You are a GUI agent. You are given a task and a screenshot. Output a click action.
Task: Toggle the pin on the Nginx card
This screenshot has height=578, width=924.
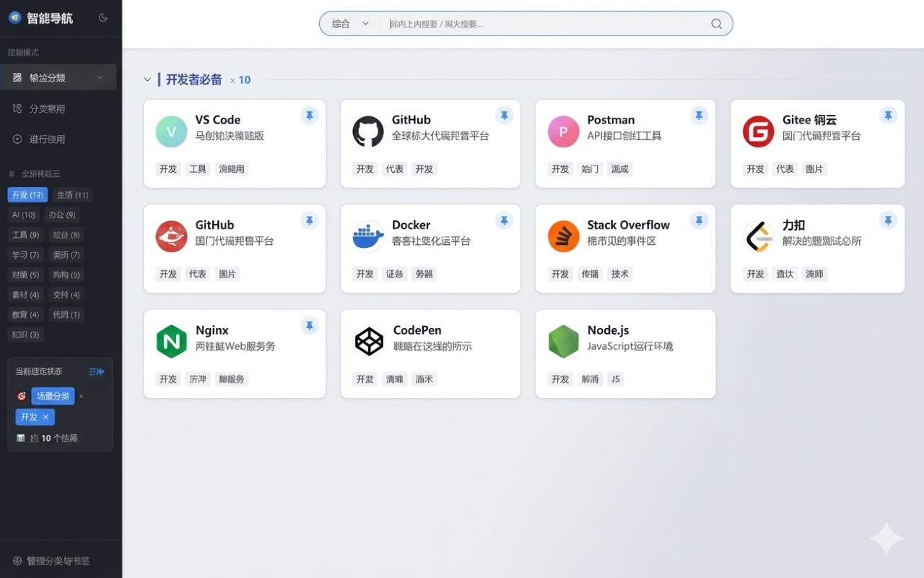[x=310, y=326]
